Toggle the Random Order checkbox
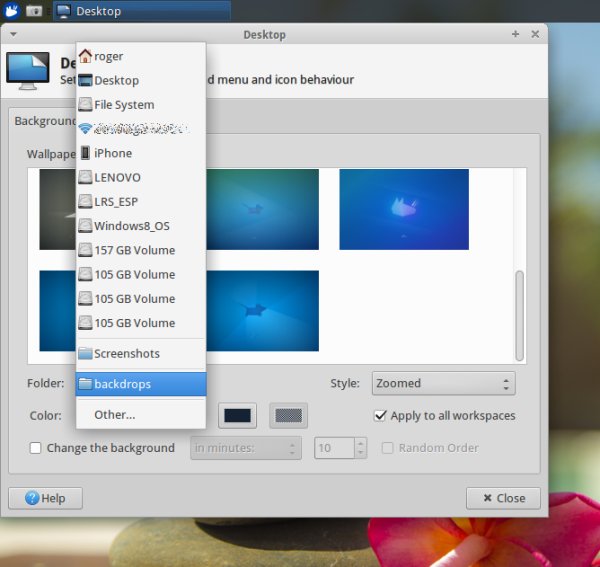Image resolution: width=600 pixels, height=567 pixels. pyautogui.click(x=387, y=448)
